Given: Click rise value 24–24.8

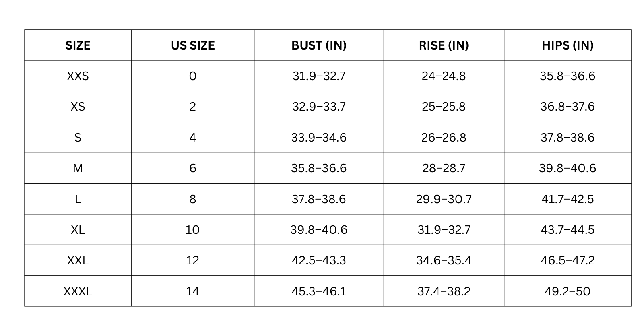Looking at the screenshot, I should (x=444, y=76).
